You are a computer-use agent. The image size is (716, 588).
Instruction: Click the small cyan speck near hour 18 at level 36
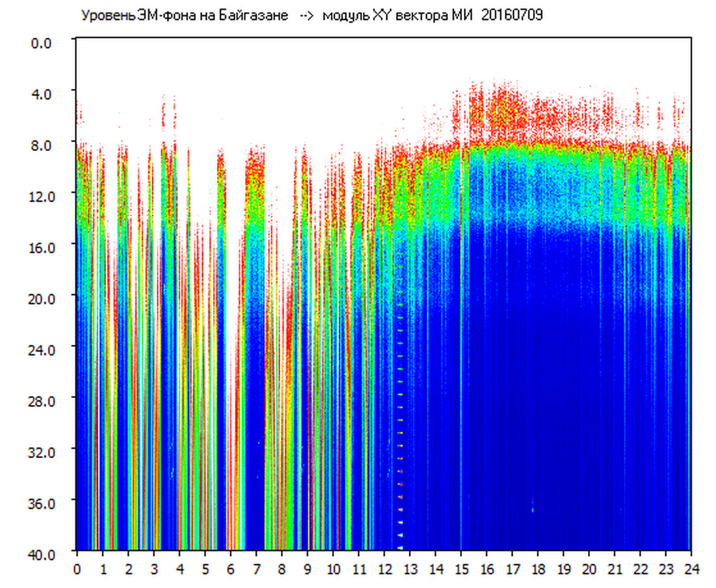(x=532, y=508)
